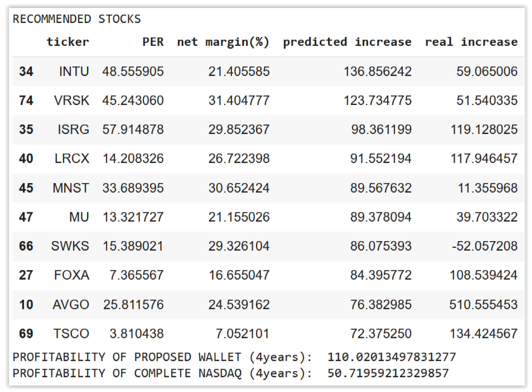This screenshot has height=392, width=532.
Task: Select PER value 25.811576
Action: 133,305
